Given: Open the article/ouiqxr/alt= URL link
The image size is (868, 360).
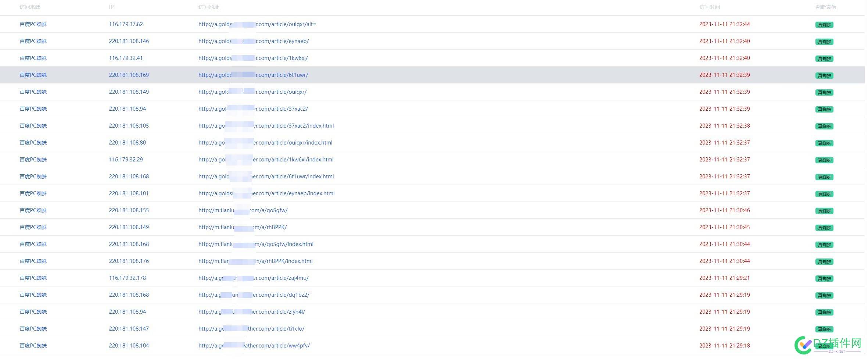Looking at the screenshot, I should point(257,24).
